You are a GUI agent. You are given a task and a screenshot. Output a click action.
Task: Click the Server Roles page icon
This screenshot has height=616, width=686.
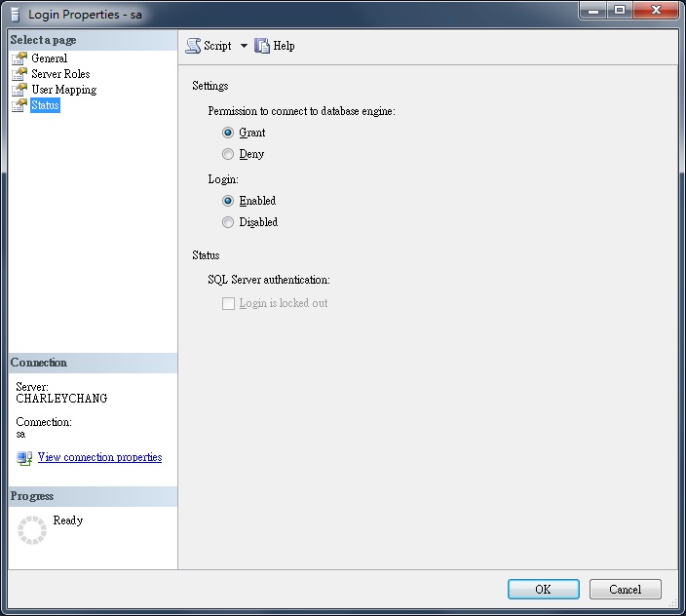(x=19, y=74)
